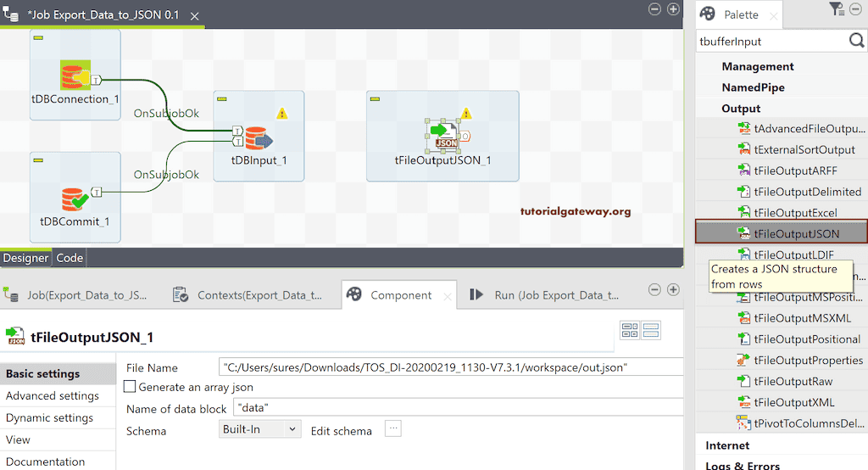Collapse the tDBCommit_1 subjob box
The width and height of the screenshot is (868, 470).
pos(38,160)
